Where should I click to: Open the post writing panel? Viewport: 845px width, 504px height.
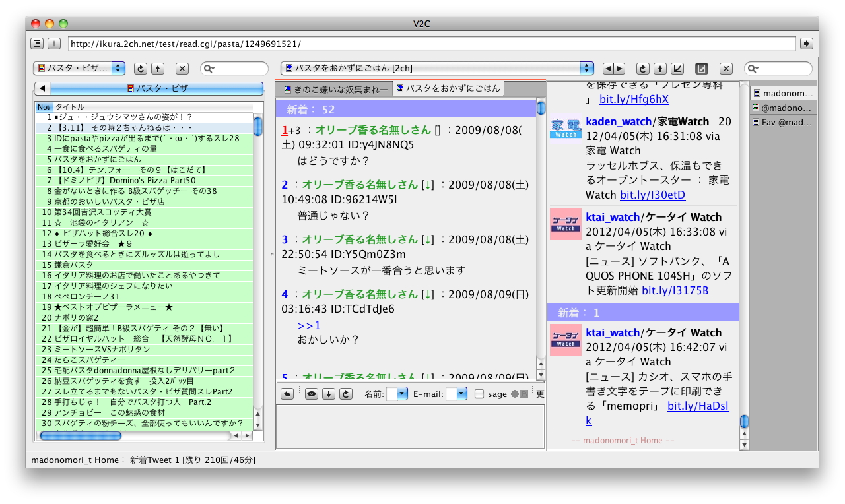[702, 68]
